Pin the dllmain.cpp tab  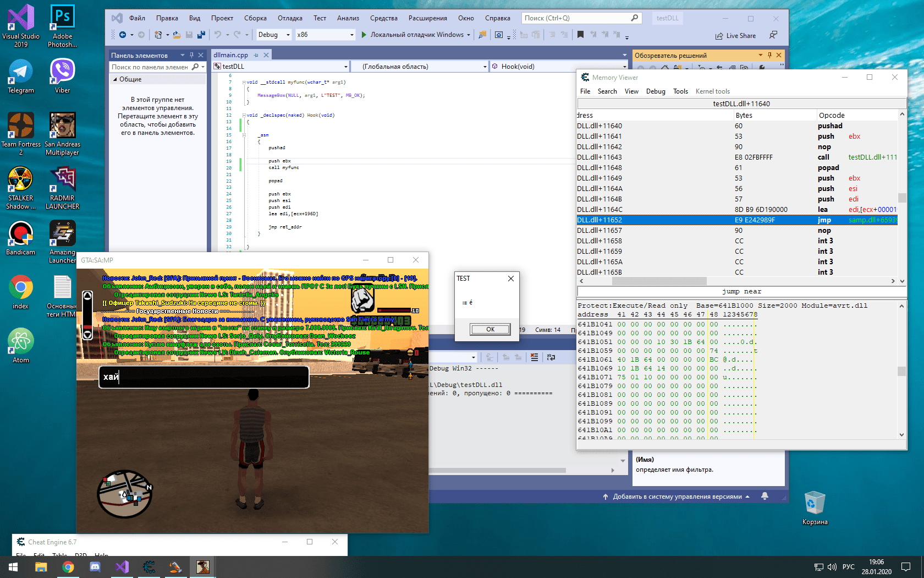(x=256, y=55)
